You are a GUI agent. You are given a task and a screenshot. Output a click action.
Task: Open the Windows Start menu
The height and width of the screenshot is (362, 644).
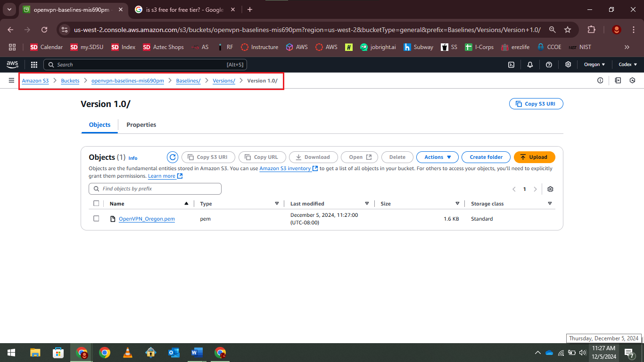point(11,353)
